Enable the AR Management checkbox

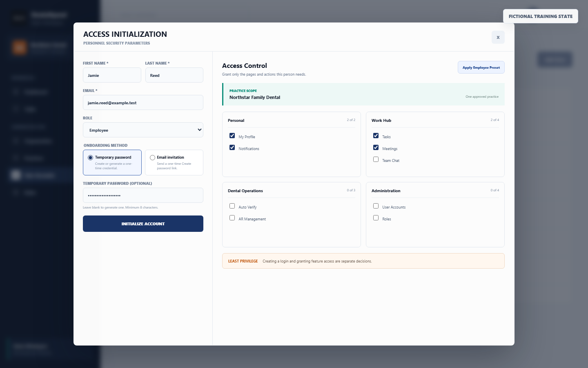(232, 218)
